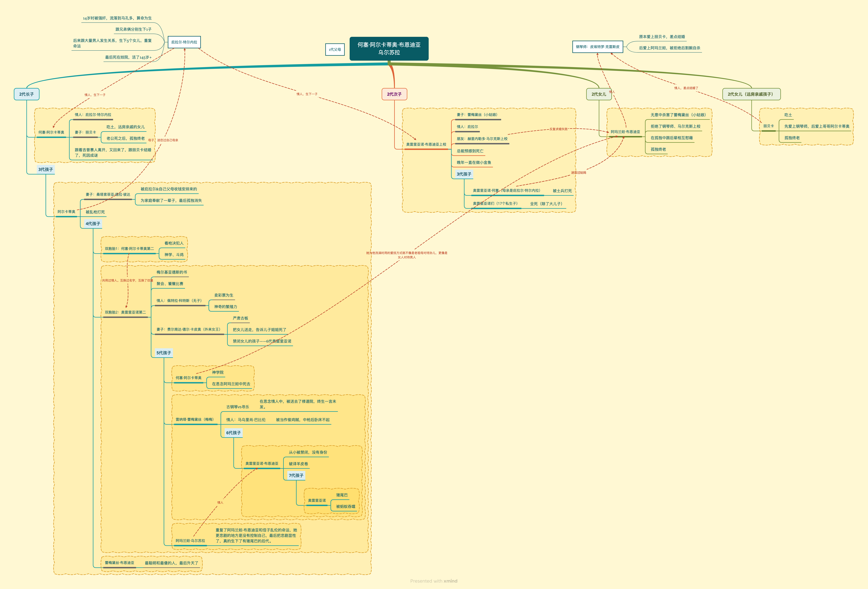The image size is (868, 589).
Task: Click the 奥雷里亚诺·布恩迪亚上校 node
Action: tap(426, 144)
